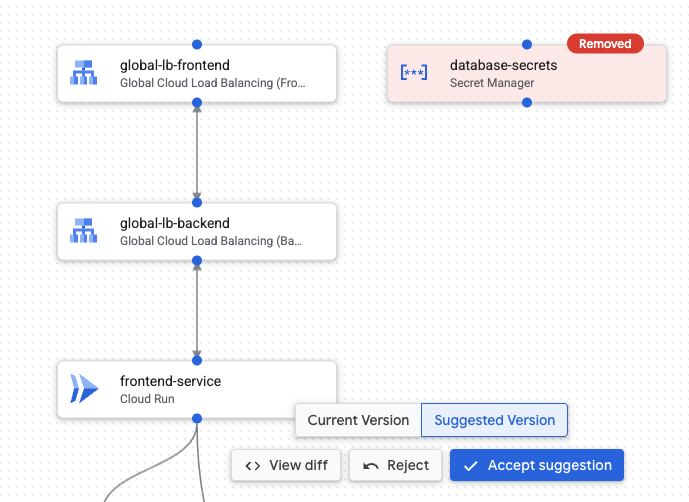
Task: Select the global-lb-backend node card
Action: [197, 232]
